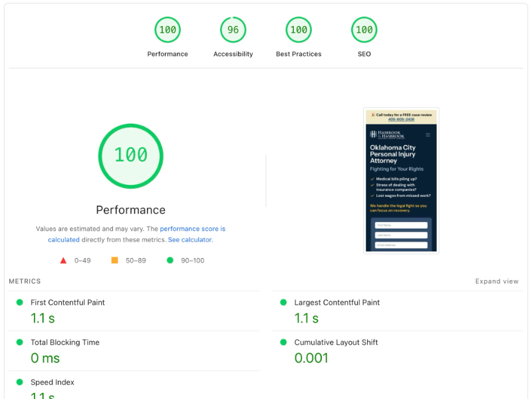This screenshot has width=532, height=399.
Task: Open the Best Practices category label
Action: point(299,54)
